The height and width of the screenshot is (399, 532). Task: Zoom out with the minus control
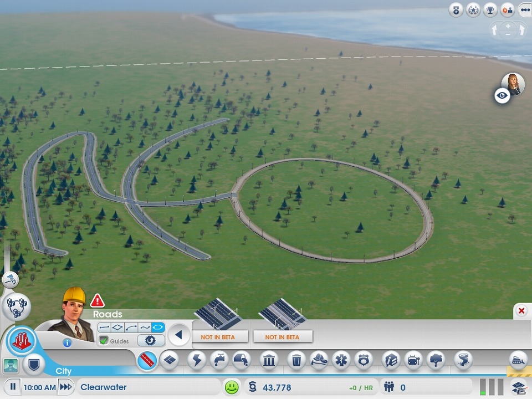(508, 34)
